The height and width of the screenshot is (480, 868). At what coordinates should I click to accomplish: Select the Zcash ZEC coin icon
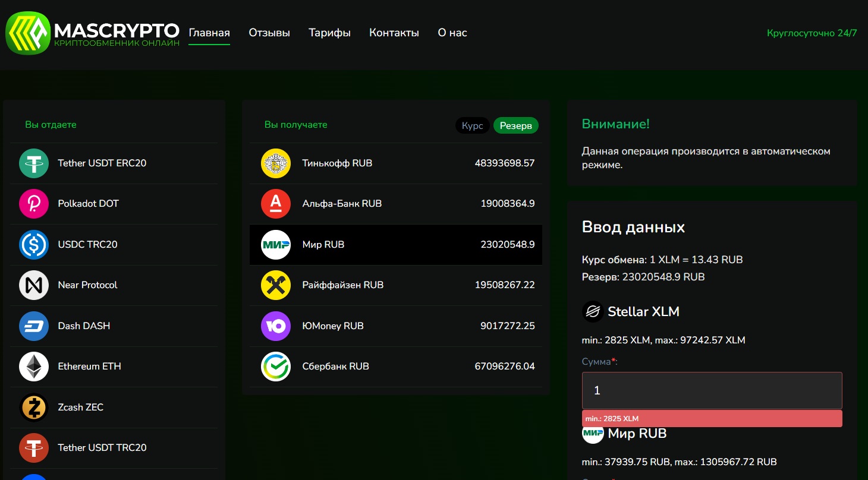click(34, 408)
